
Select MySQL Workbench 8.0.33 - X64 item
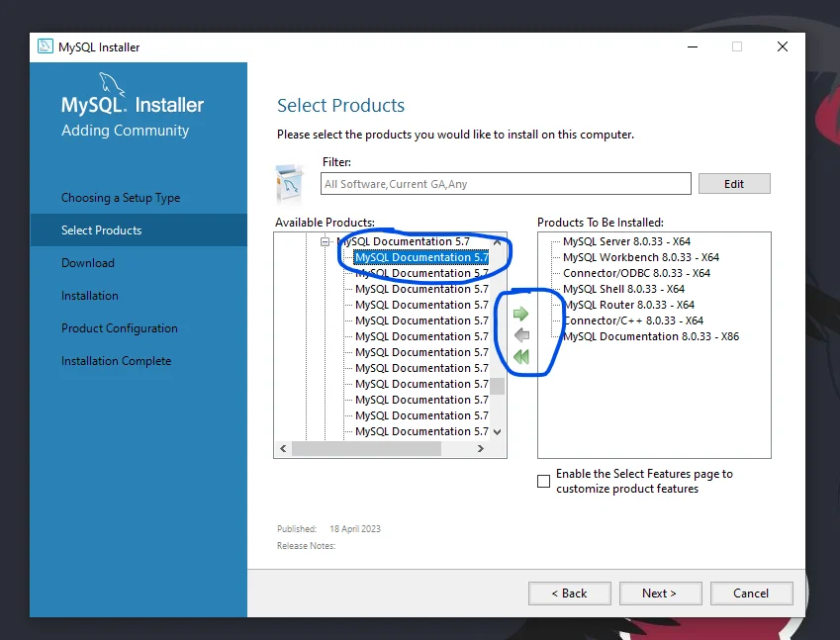[640, 257]
